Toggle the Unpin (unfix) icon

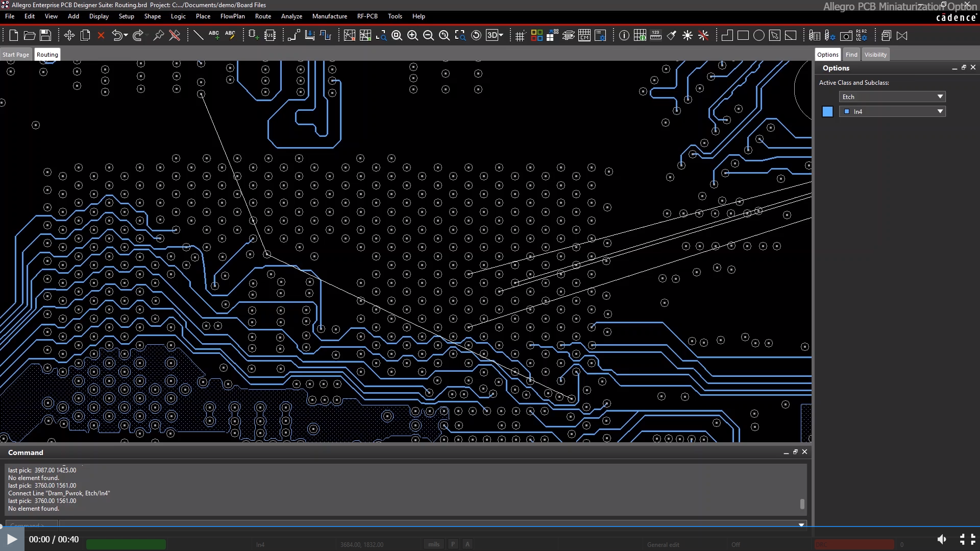[175, 35]
